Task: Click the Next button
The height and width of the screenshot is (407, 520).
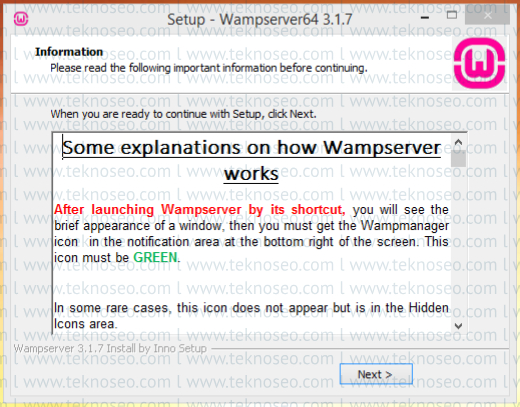Action: [376, 374]
